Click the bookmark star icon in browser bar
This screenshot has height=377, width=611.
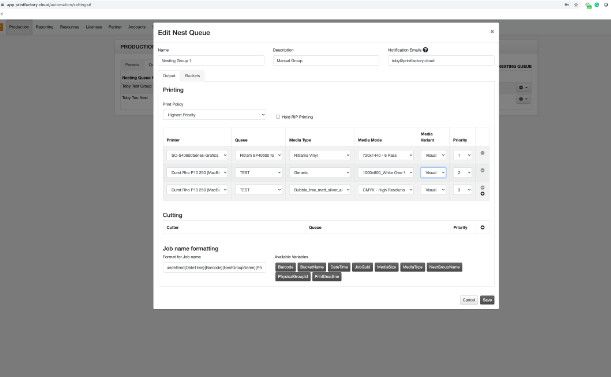(576, 5)
